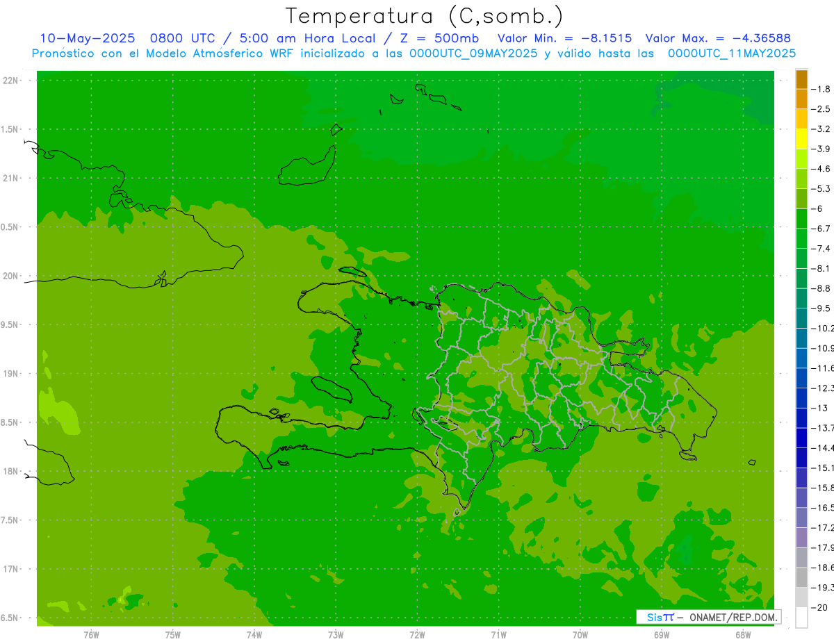Select the orange swatch between -1.8 and -2.5
The image size is (834, 644).
tap(801, 99)
